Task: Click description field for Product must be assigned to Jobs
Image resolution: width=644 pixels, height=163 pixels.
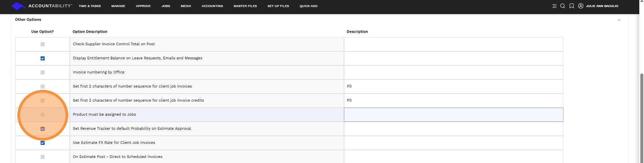Action: [x=453, y=115]
